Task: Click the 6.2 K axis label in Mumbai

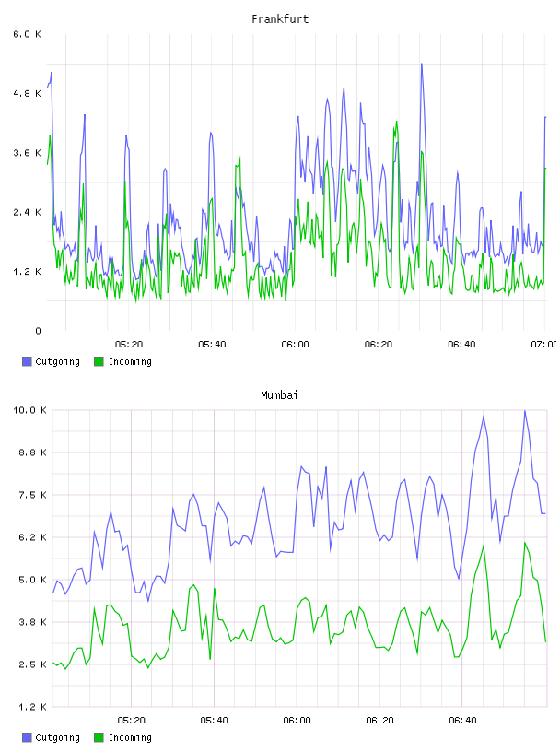Action: pos(32,537)
